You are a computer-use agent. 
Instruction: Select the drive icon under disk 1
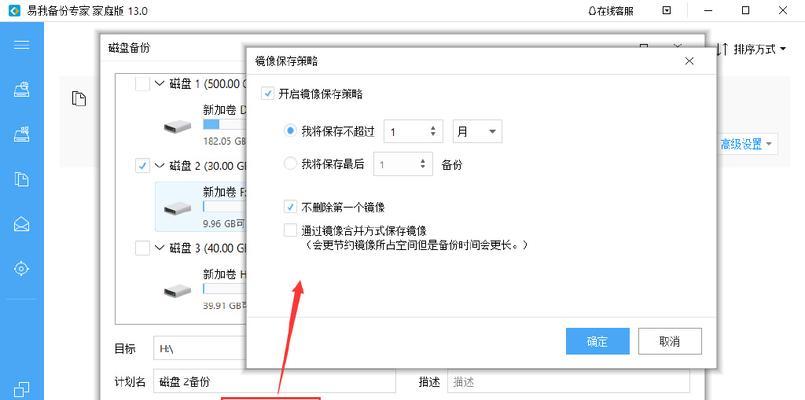178,126
